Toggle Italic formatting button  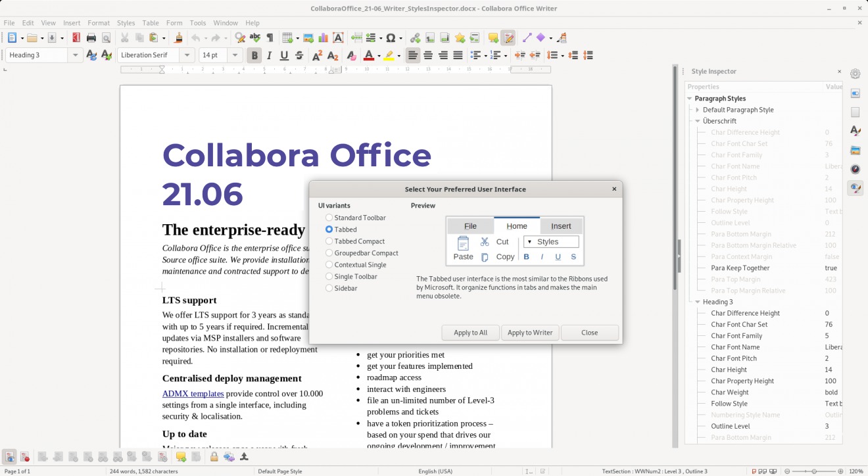coord(269,55)
